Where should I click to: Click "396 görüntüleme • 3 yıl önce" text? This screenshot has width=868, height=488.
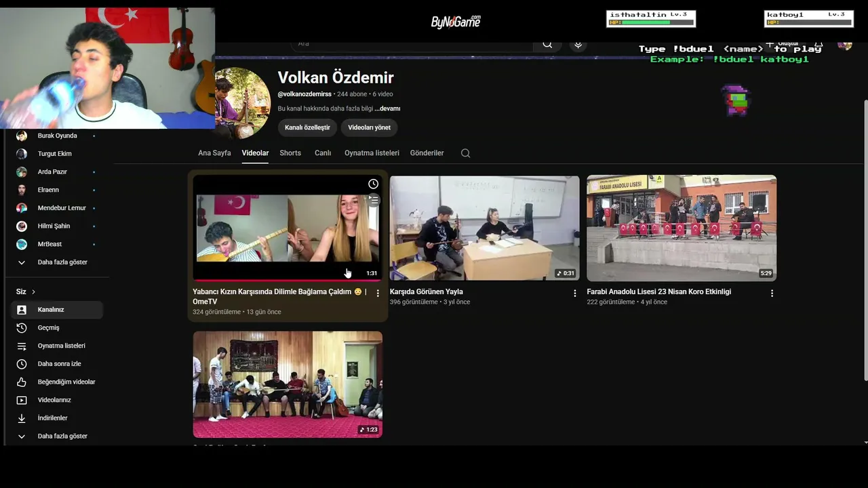pos(430,302)
